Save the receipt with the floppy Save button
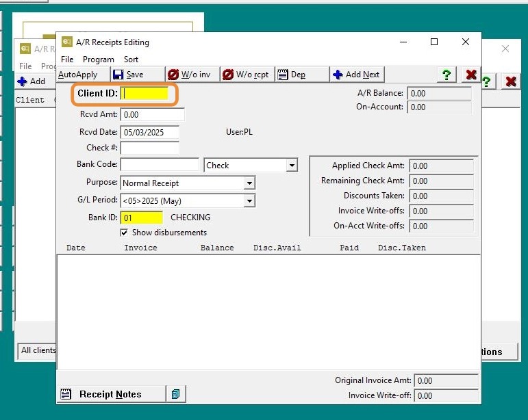Image resolution: width=528 pixels, height=420 pixels. [138, 75]
